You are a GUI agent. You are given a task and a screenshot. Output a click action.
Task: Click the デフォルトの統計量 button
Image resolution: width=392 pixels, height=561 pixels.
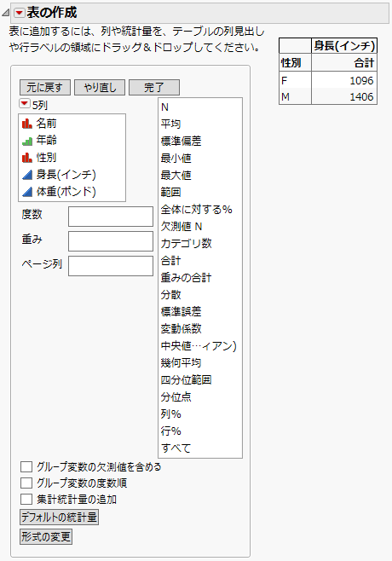coord(60,518)
